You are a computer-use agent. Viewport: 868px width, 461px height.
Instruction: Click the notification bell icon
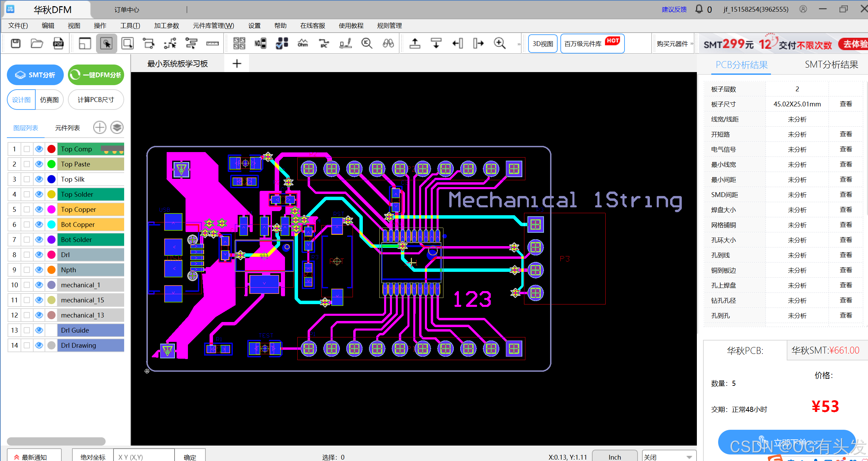699,9
